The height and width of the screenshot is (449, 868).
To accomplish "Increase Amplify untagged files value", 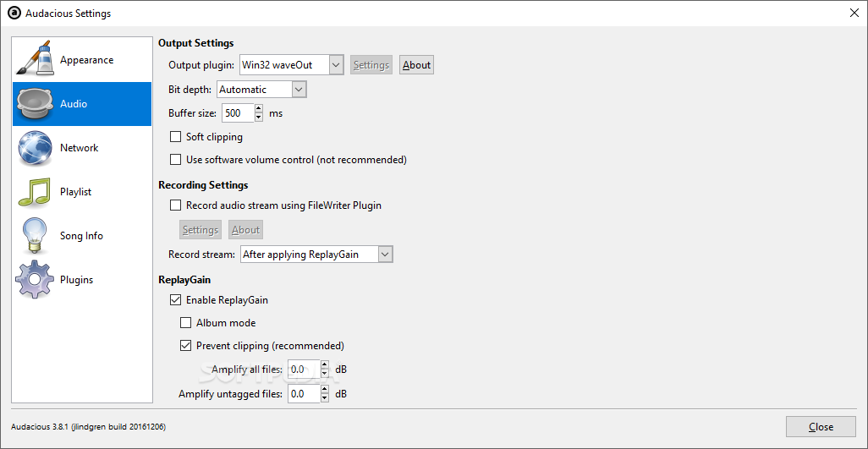I will [x=324, y=389].
